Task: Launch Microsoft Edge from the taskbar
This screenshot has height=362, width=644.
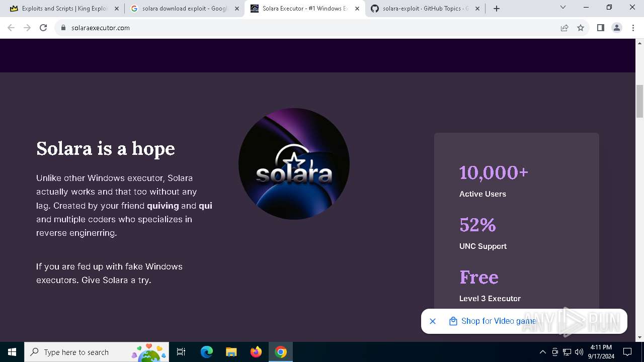Action: [207, 352]
